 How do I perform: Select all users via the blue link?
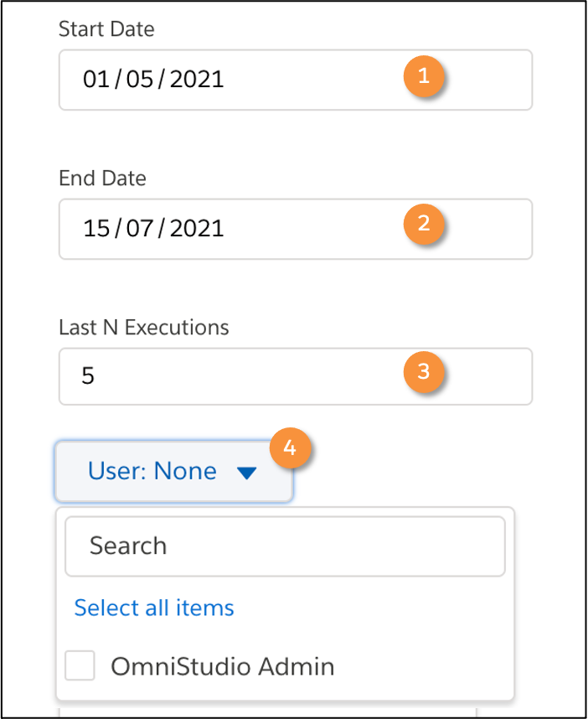(154, 608)
